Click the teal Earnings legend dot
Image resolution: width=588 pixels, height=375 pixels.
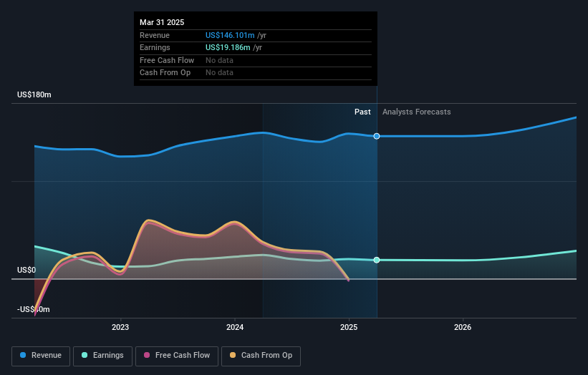(85, 355)
